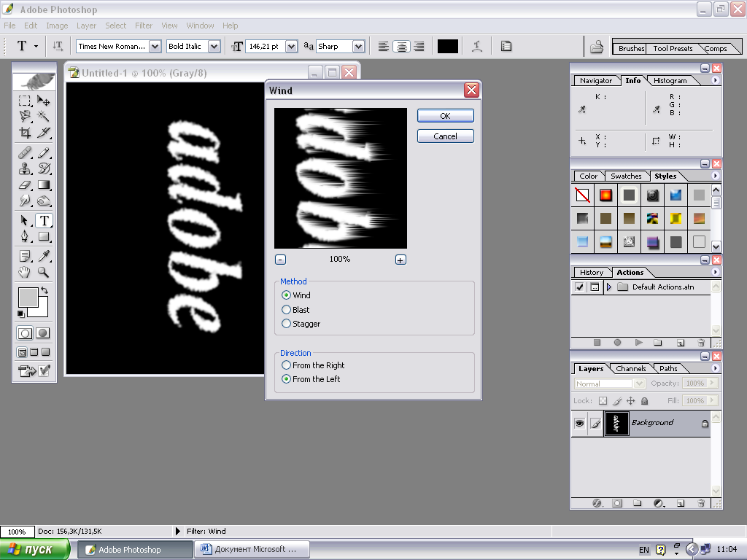Open the Filter menu
Screen dimensions: 747x560
[x=144, y=26]
